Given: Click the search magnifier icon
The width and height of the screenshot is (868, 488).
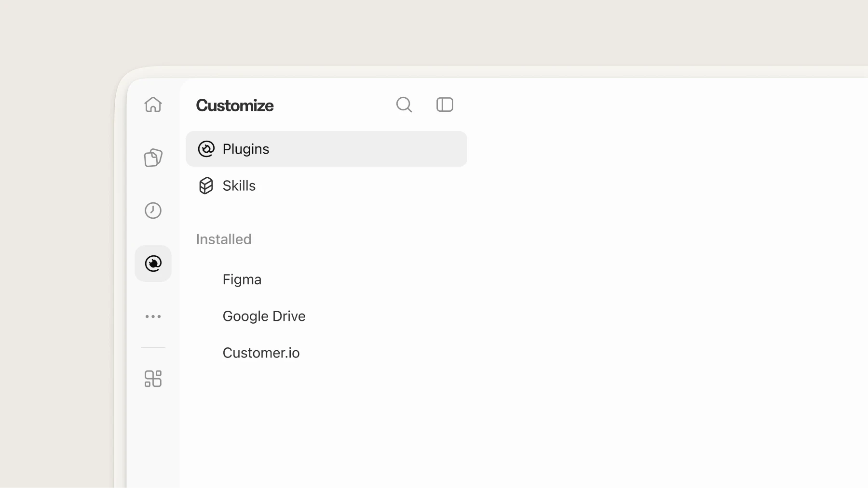Looking at the screenshot, I should click(404, 105).
